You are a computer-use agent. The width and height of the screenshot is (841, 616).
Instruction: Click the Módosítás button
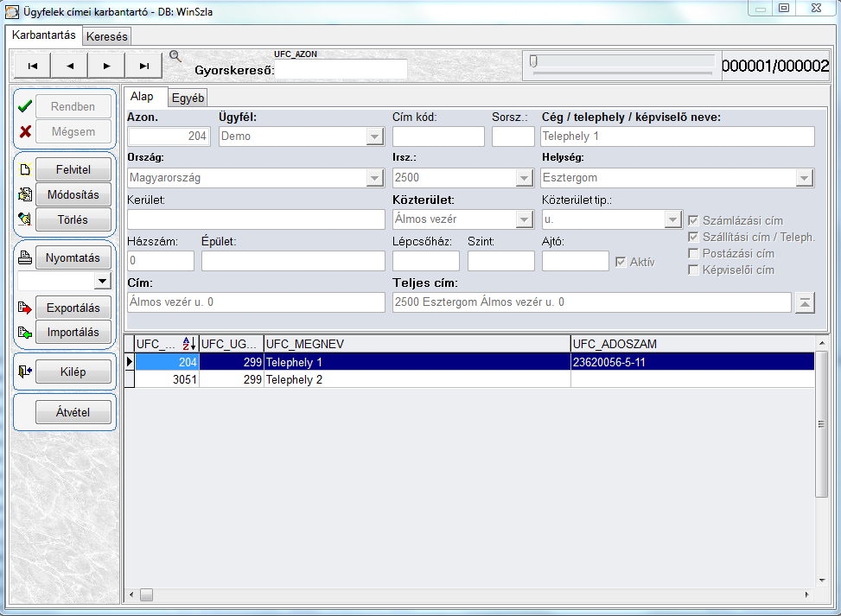click(x=73, y=194)
